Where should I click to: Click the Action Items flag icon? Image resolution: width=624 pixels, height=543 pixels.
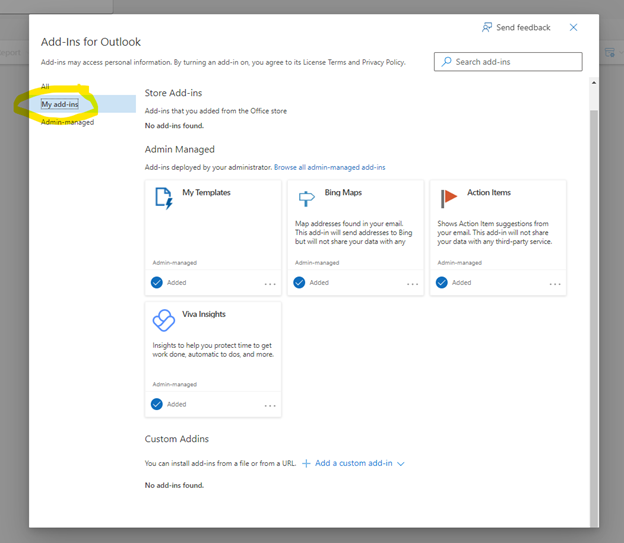[449, 198]
